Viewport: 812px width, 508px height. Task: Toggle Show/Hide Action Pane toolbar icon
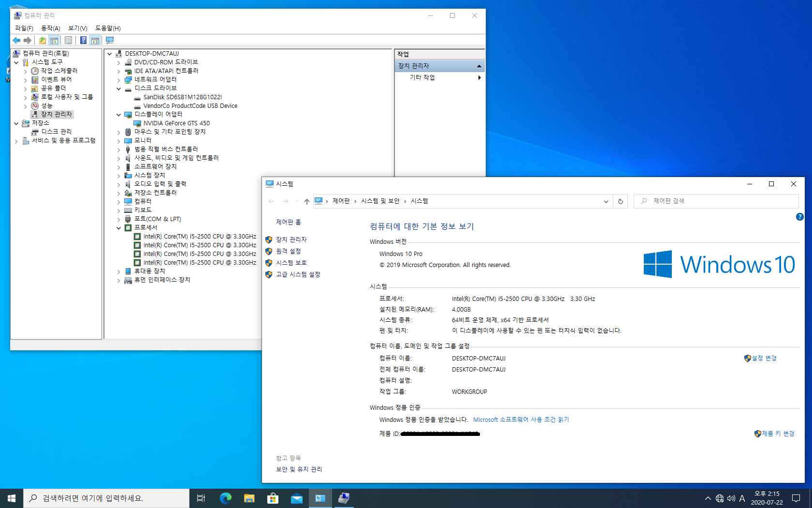click(95, 40)
